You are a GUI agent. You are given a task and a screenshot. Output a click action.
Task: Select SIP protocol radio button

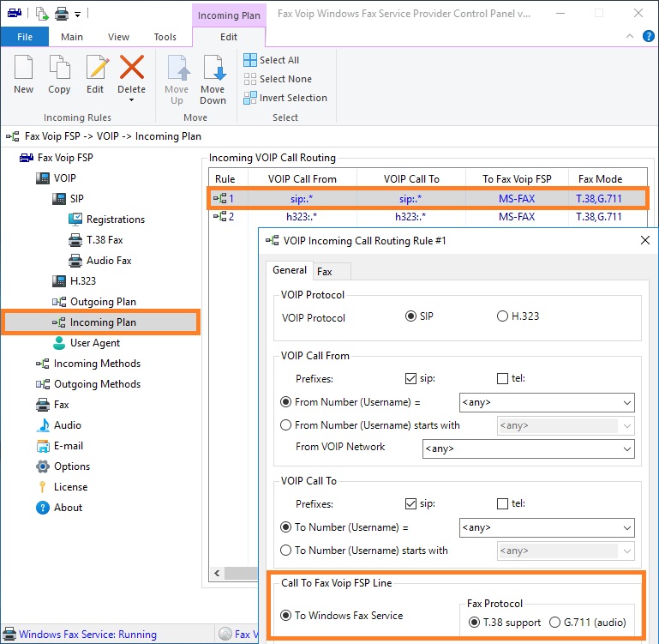coord(410,316)
